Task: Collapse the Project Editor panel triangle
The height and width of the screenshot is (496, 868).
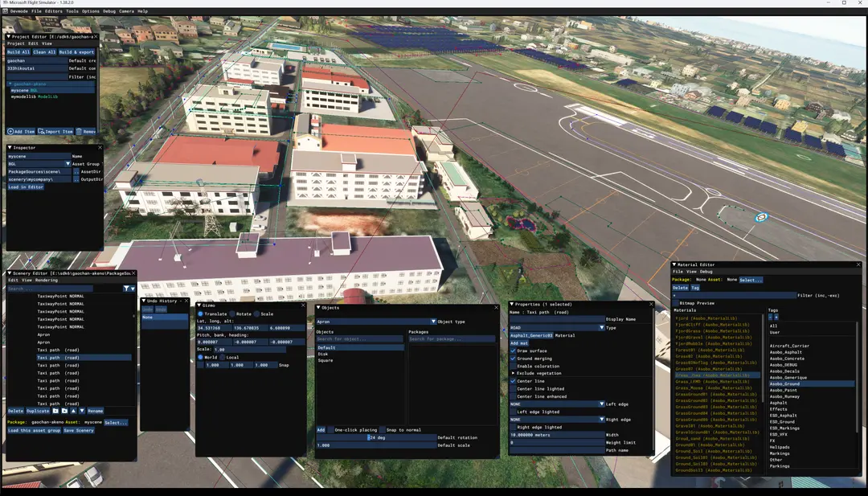Action: [10, 36]
